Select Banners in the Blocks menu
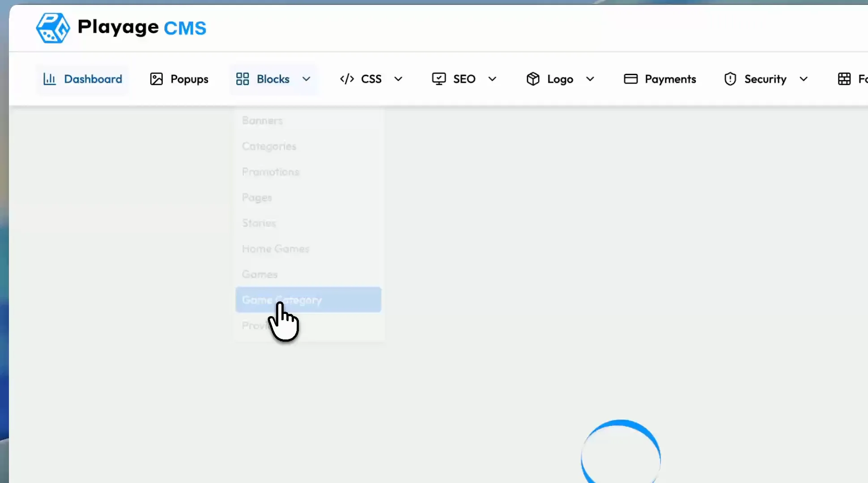 (x=308, y=120)
